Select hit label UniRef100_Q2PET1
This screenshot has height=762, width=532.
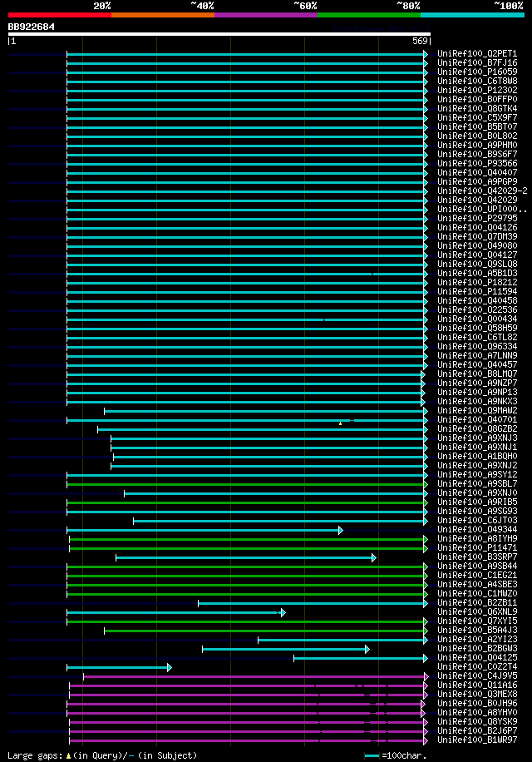tap(477, 54)
